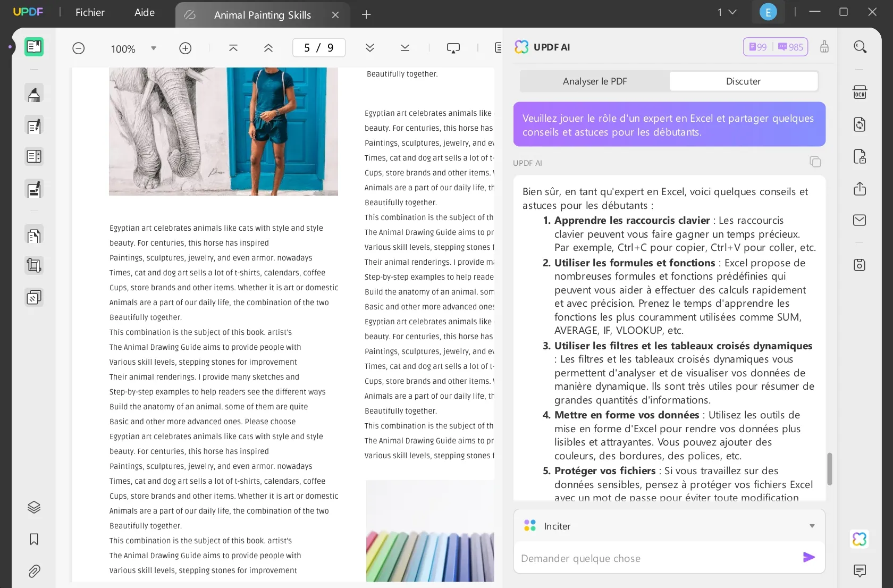Open the Fichier menu
The width and height of the screenshot is (893, 588).
pos(89,12)
